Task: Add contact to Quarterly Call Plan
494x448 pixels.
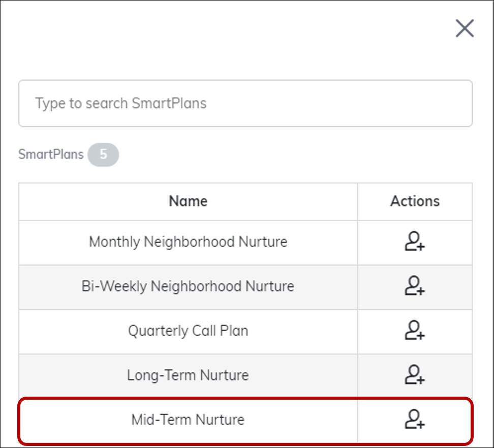Action: 415,331
